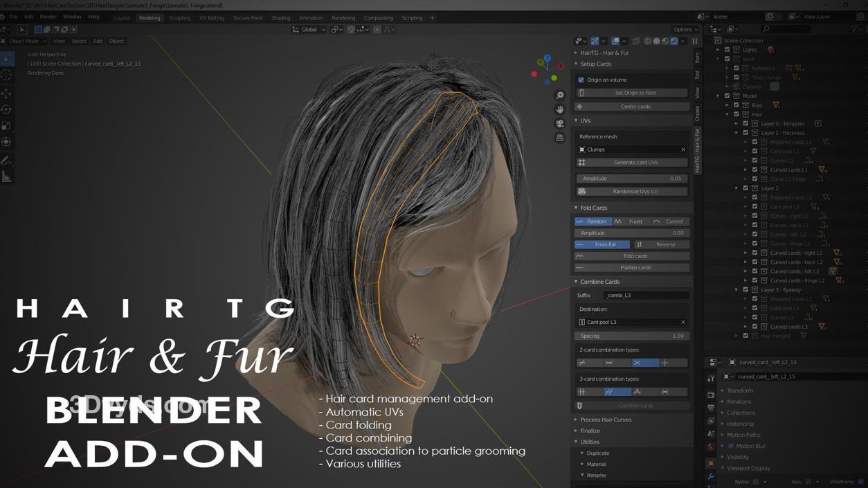The image size is (868, 488).
Task: Toggle the Motion Blur checkbox in properties
Action: pyautogui.click(x=730, y=446)
